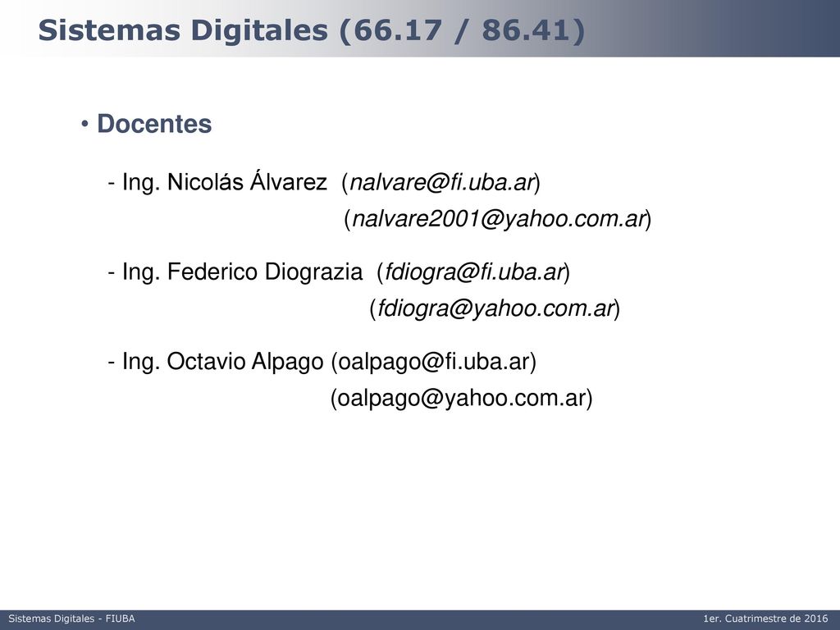Click the email oalpago@yahoo.com.ar
Image resolution: width=840 pixels, height=630 pixels.
tap(462, 398)
